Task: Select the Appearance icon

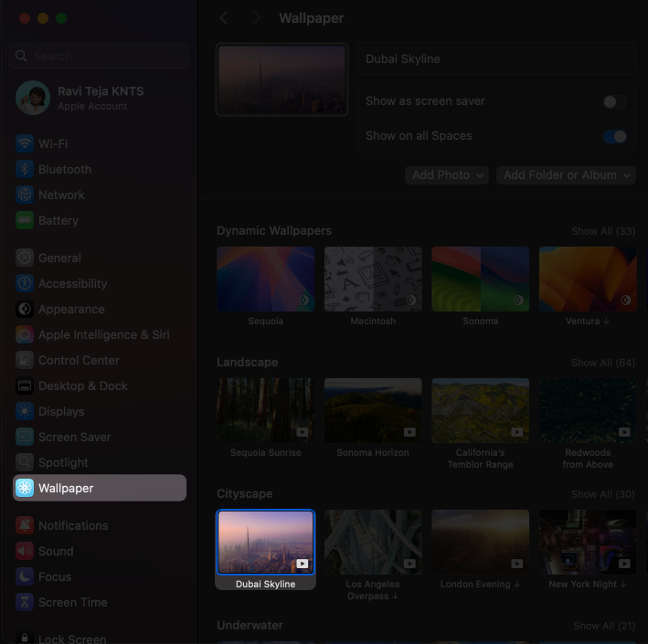Action: [25, 309]
